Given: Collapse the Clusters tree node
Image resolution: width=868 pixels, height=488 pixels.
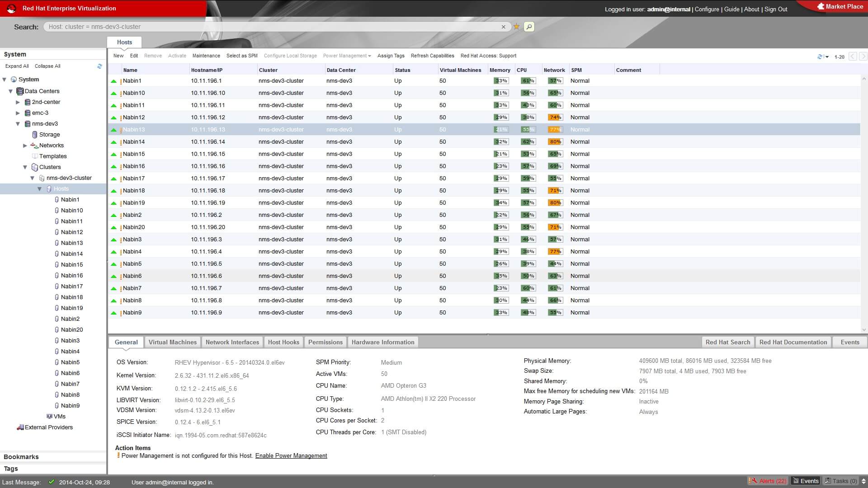Looking at the screenshot, I should 25,167.
